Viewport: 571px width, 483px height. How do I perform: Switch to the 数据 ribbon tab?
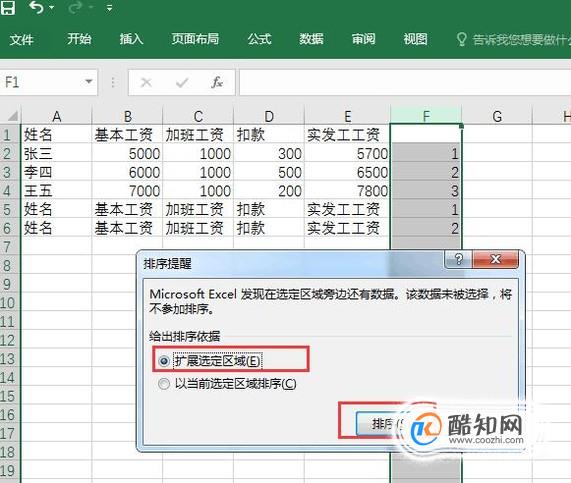[311, 39]
